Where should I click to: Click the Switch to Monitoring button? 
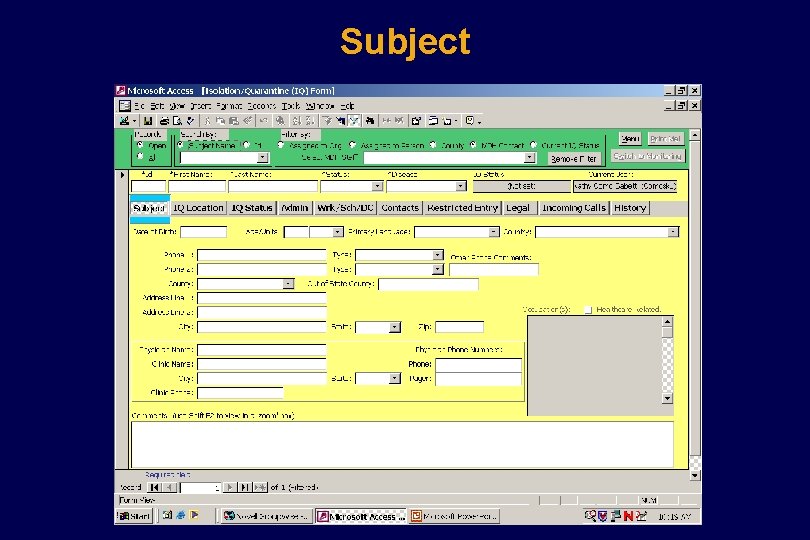tap(648, 156)
